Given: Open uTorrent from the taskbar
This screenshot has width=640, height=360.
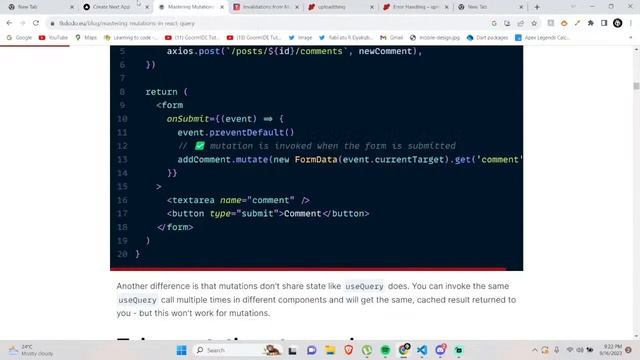Looking at the screenshot, I should 367,350.
